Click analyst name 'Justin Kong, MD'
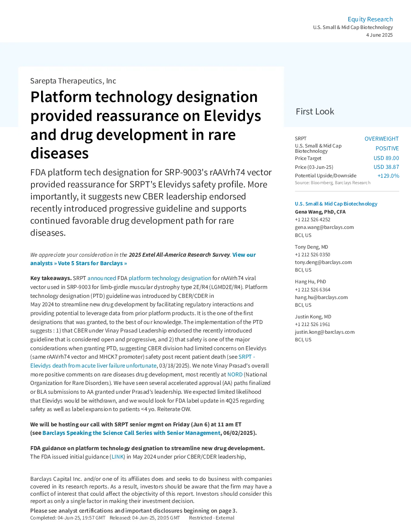Image resolution: width=411 pixels, height=532 pixels. click(x=313, y=317)
